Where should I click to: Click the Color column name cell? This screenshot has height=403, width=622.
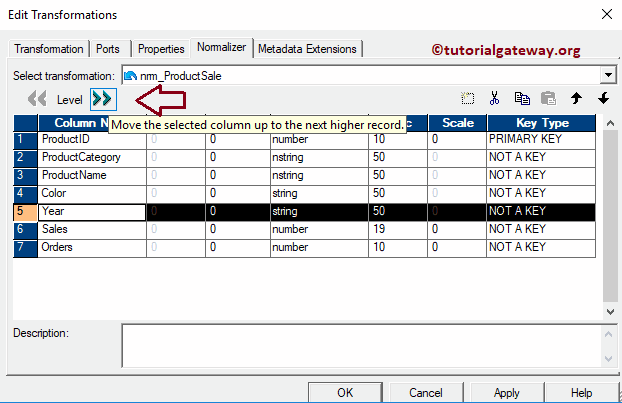pyautogui.click(x=92, y=194)
